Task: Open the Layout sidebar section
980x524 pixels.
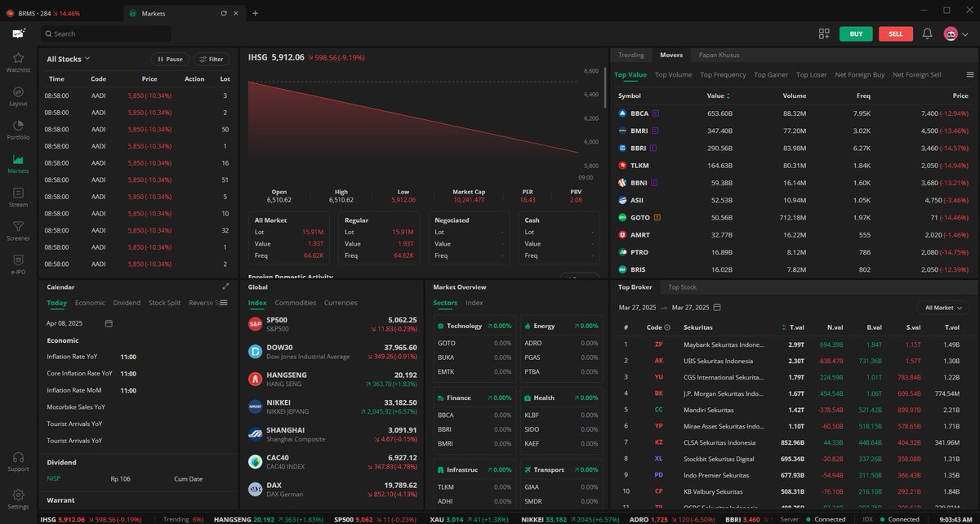Action: 18,95
